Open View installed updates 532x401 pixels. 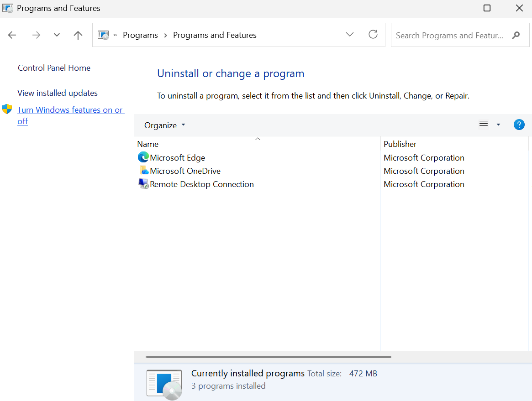pos(58,93)
